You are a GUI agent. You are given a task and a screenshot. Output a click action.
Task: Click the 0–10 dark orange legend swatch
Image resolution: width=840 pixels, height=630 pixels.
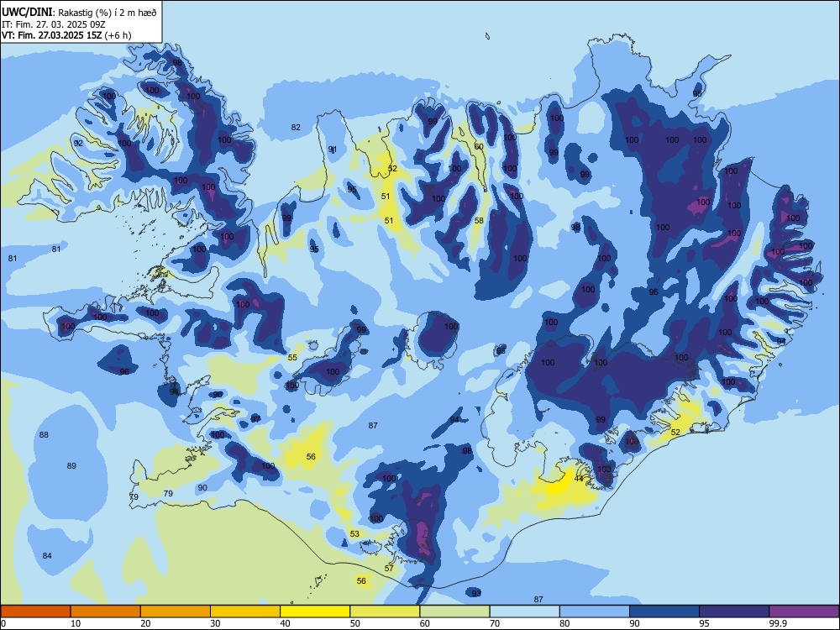coord(35,612)
